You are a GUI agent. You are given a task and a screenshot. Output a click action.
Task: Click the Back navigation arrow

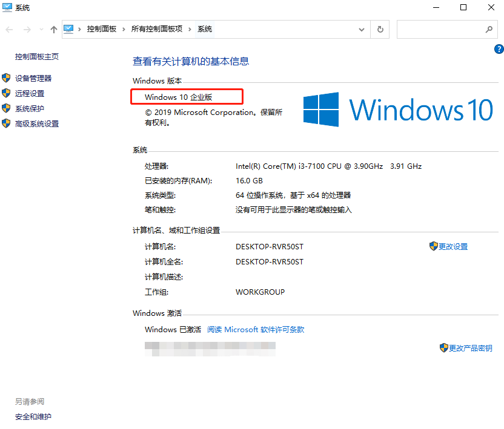9,30
